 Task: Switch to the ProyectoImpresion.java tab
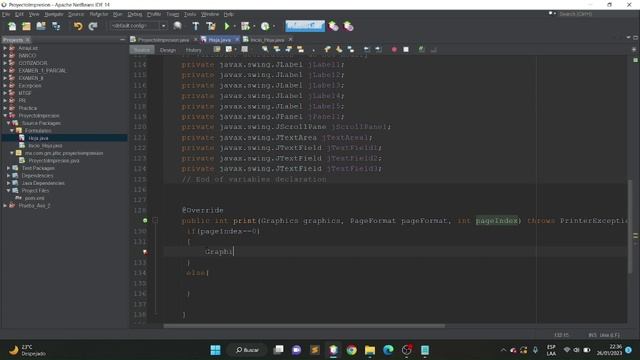click(163, 40)
